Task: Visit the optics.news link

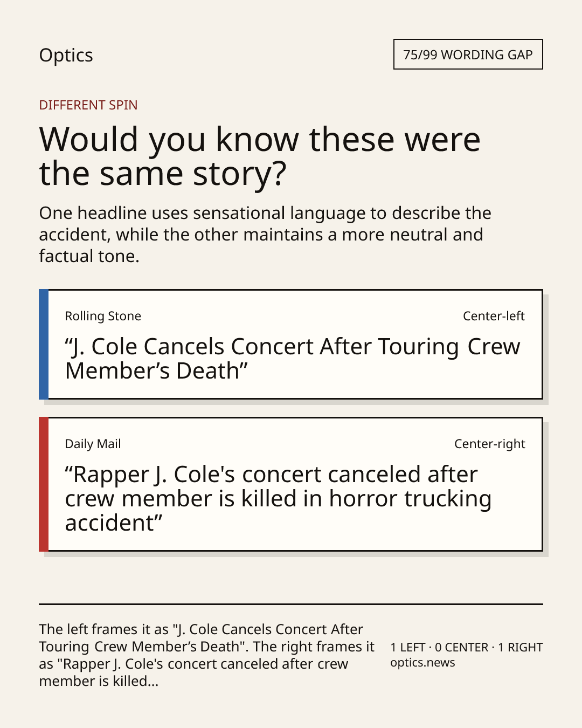Action: [422, 663]
